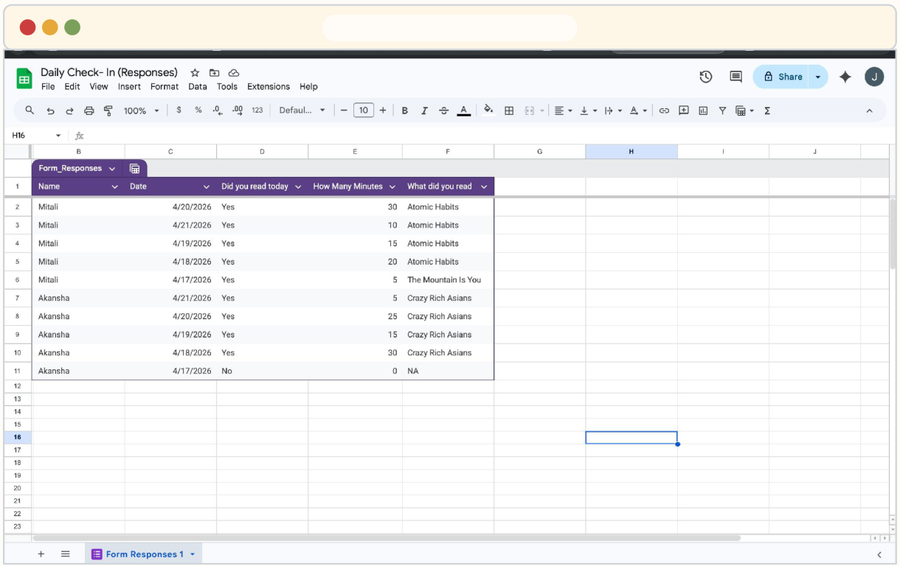Open the table views dropdown
Image resolution: width=900 pixels, height=566 pixels.
[x=744, y=111]
